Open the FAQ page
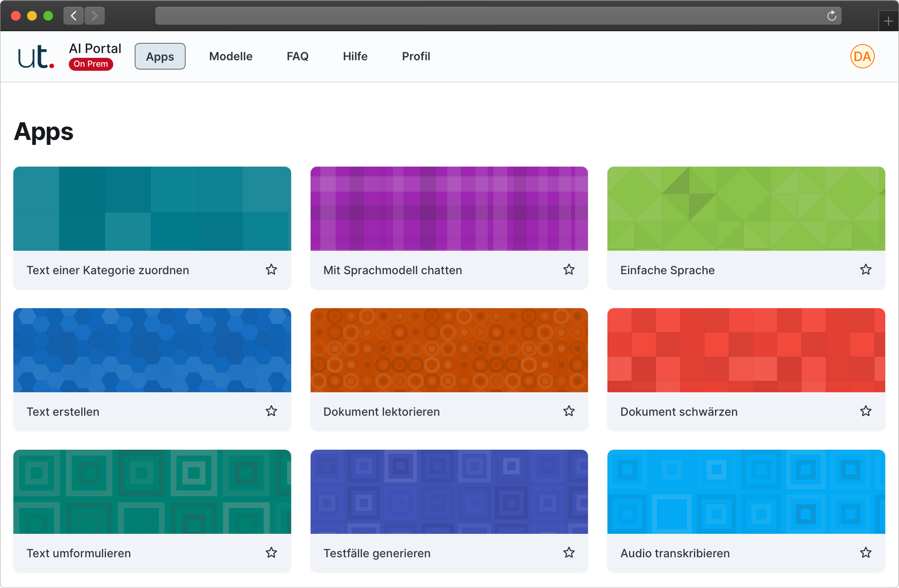Image resolution: width=899 pixels, height=588 pixels. [x=297, y=56]
